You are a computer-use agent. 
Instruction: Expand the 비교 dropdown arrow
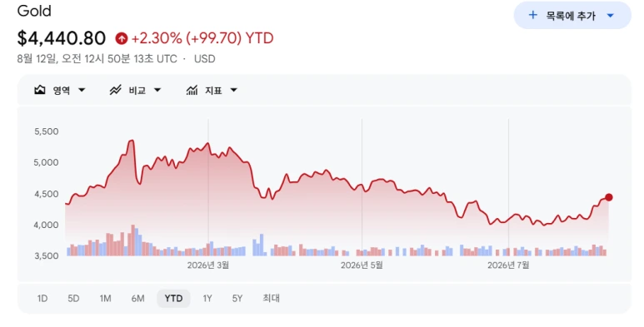coord(157,90)
